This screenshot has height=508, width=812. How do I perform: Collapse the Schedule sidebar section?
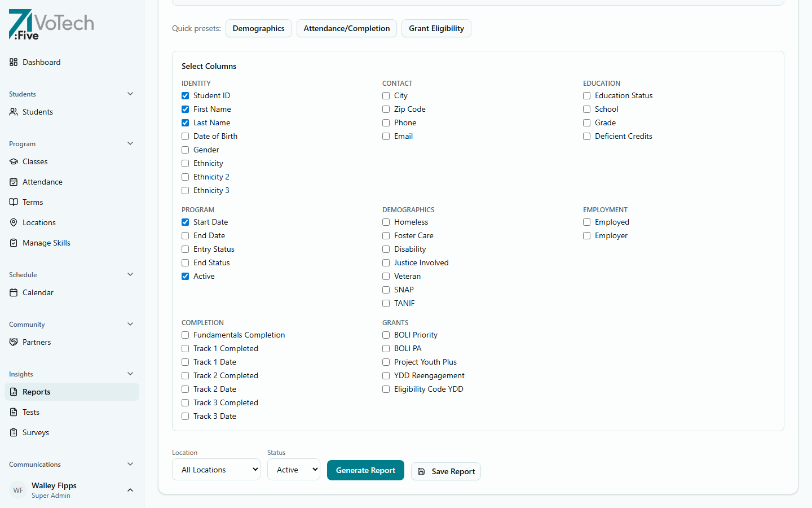[x=130, y=274]
